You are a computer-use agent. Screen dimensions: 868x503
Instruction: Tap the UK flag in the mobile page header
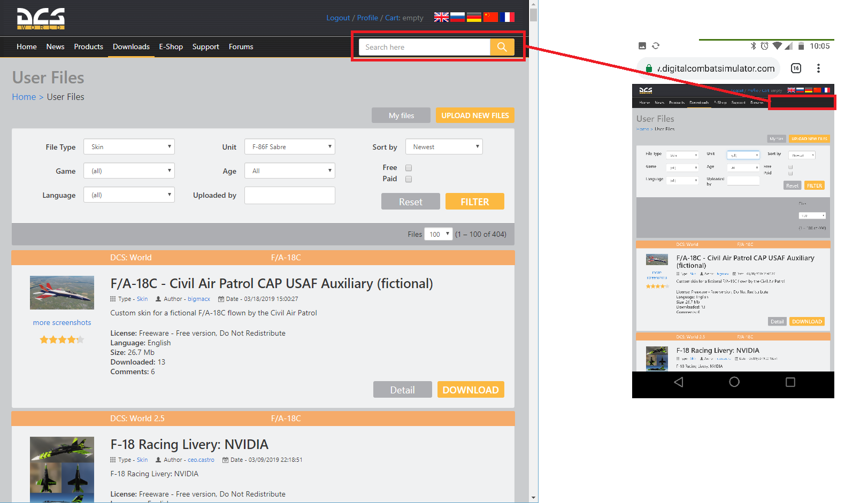pos(791,90)
